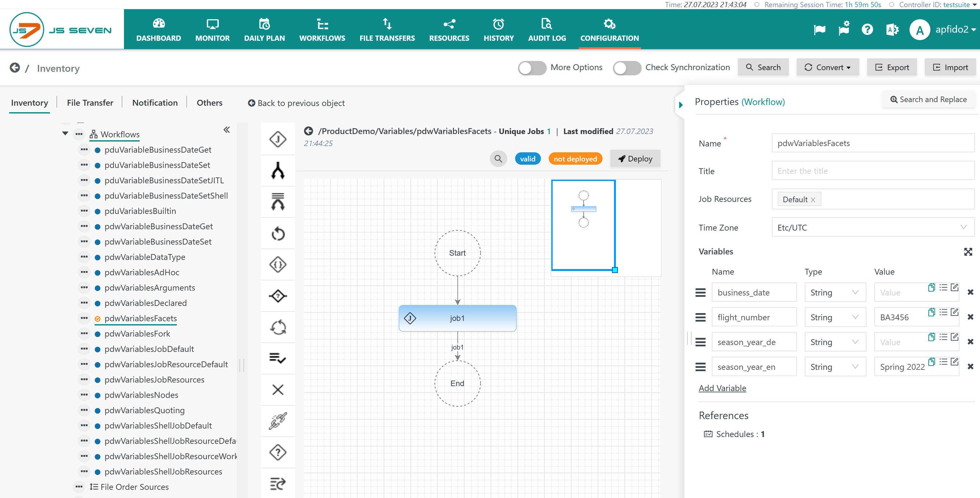The height and width of the screenshot is (498, 980).
Task: Select the list with curved-arrow instruction icon
Action: tap(278, 484)
